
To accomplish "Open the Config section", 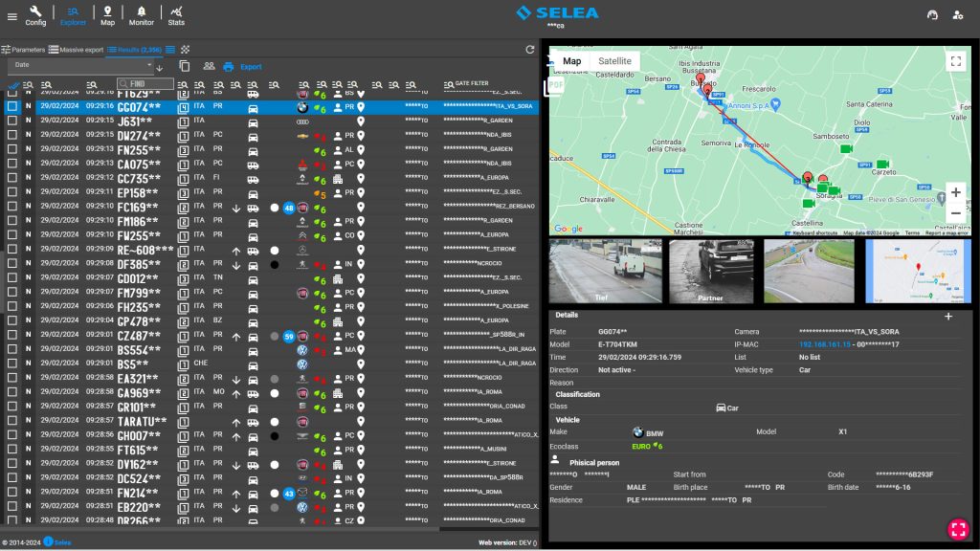I will tap(35, 15).
